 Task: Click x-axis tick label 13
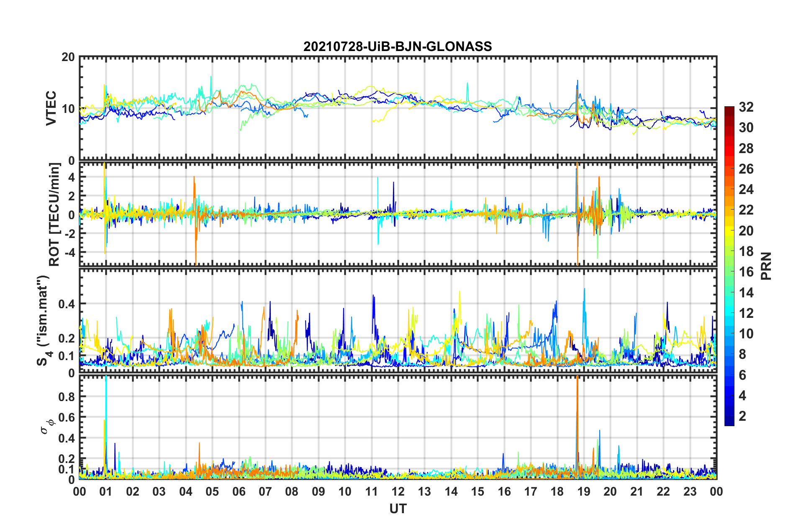pyautogui.click(x=424, y=491)
